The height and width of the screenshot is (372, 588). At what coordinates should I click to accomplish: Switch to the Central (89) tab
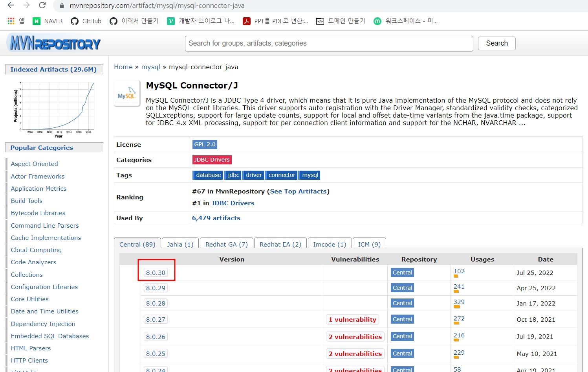(x=137, y=244)
